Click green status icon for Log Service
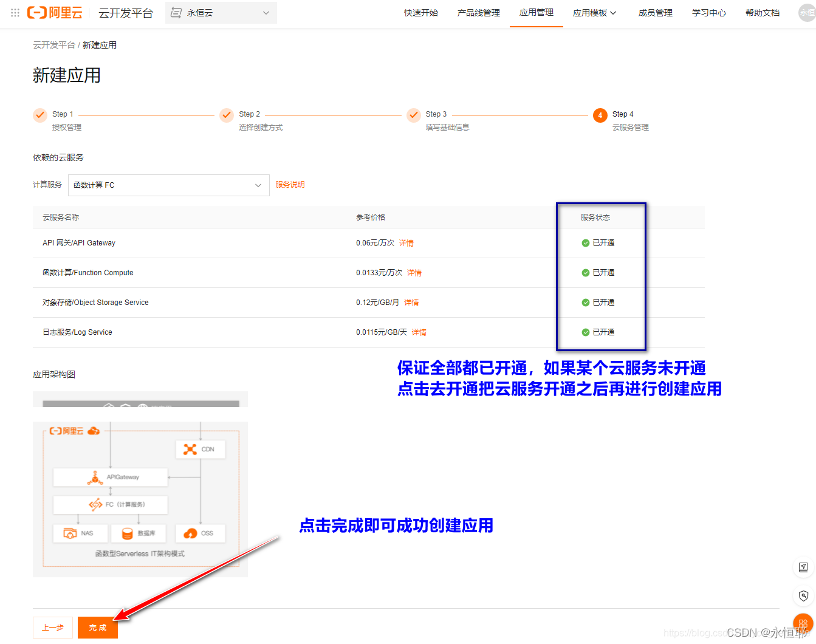The width and height of the screenshot is (816, 644). pyautogui.click(x=586, y=332)
